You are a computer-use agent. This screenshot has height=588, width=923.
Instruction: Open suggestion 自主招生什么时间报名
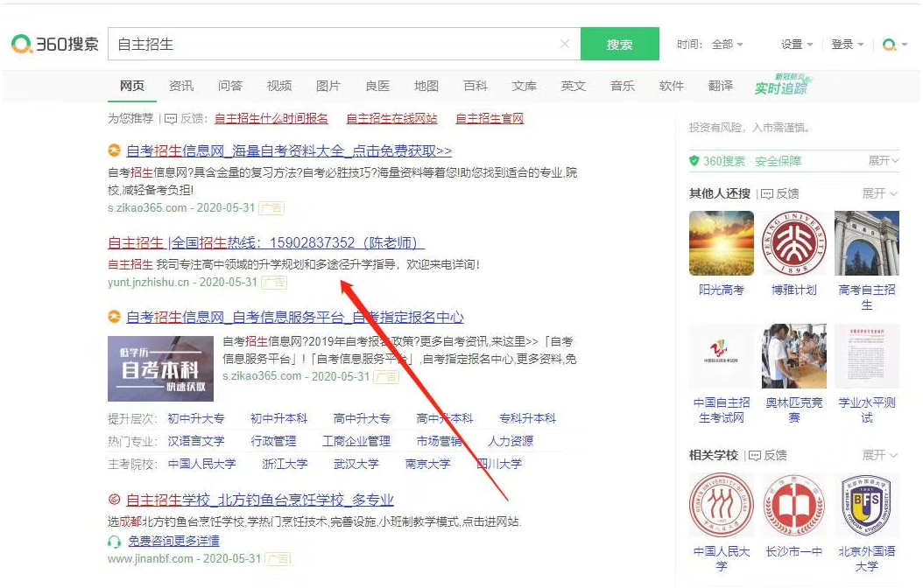coord(271,118)
